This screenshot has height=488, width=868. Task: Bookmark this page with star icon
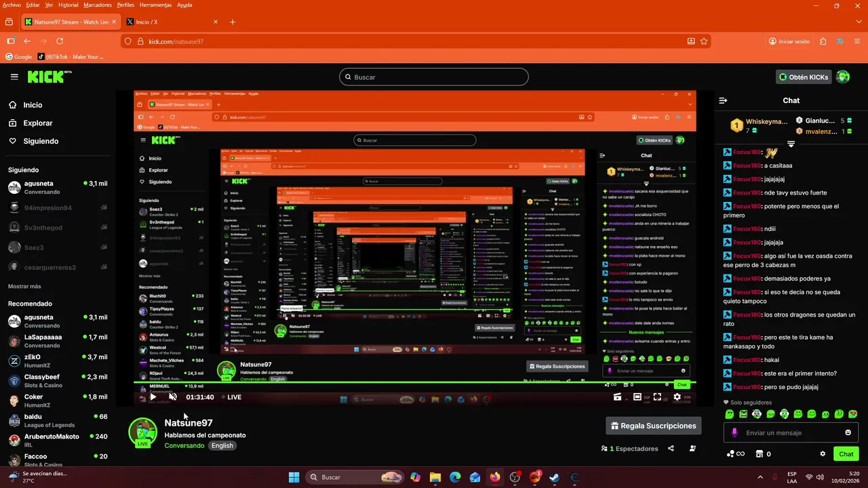pos(704,41)
